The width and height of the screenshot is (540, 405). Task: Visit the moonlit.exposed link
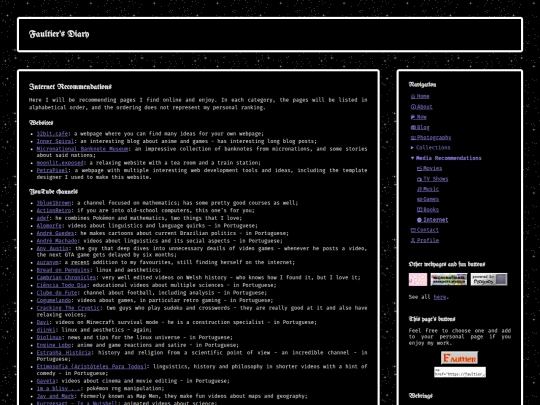(x=60, y=163)
